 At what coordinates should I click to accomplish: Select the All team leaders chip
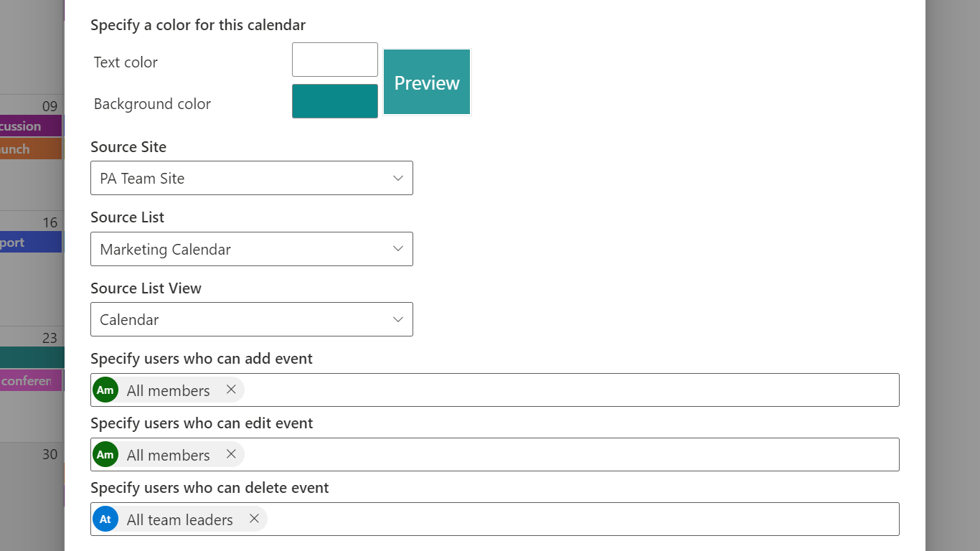click(x=179, y=519)
